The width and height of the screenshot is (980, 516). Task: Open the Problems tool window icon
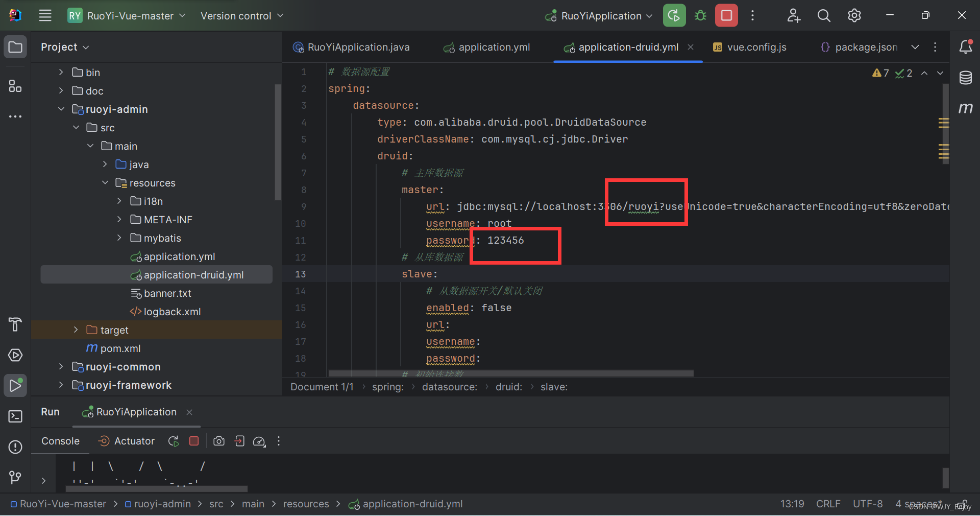15,447
